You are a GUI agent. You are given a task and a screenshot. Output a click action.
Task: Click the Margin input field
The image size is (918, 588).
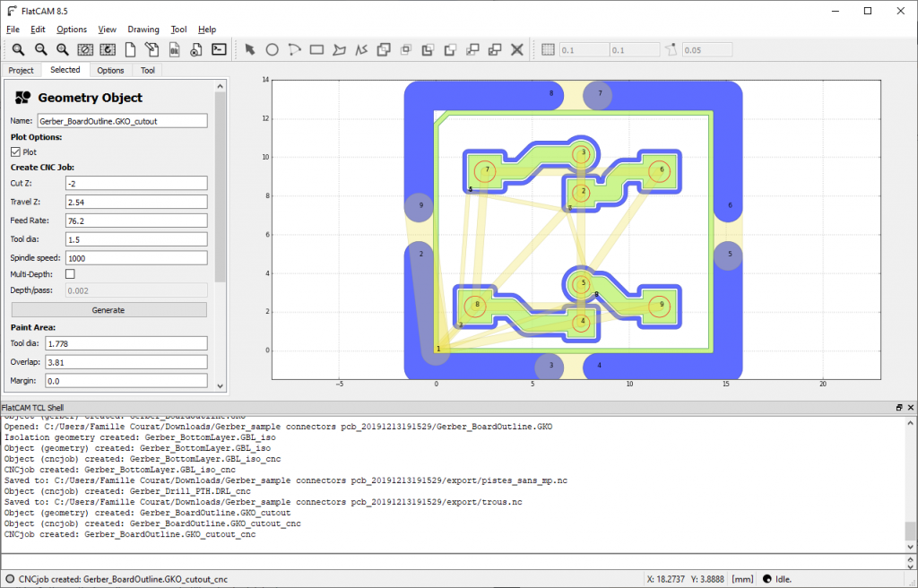[x=126, y=381]
